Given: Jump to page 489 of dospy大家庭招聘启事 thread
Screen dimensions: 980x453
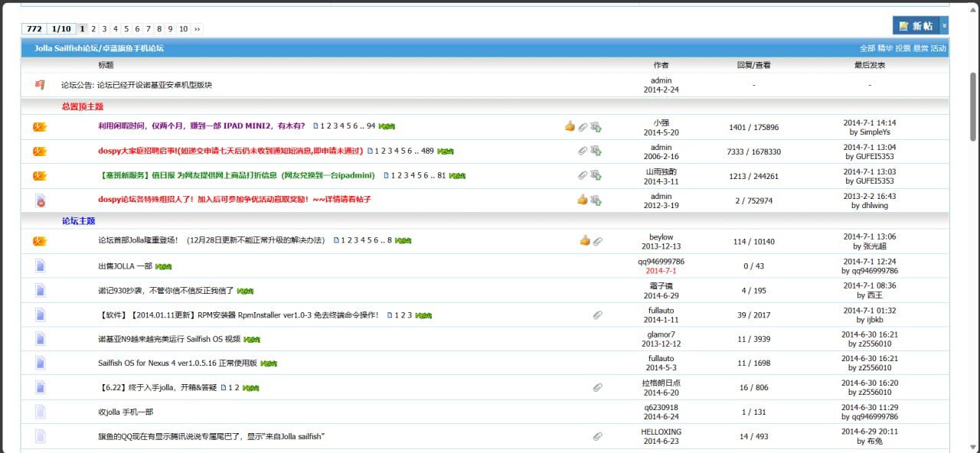Looking at the screenshot, I should point(427,151).
